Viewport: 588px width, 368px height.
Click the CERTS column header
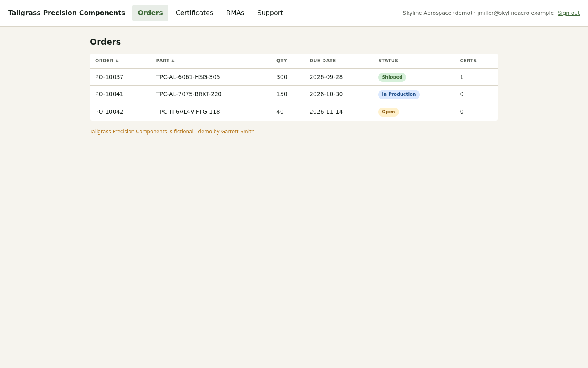[x=468, y=61]
